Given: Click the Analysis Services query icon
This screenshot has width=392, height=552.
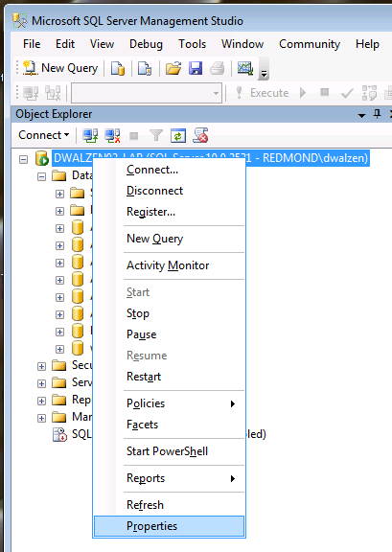Looking at the screenshot, I should click(x=145, y=68).
